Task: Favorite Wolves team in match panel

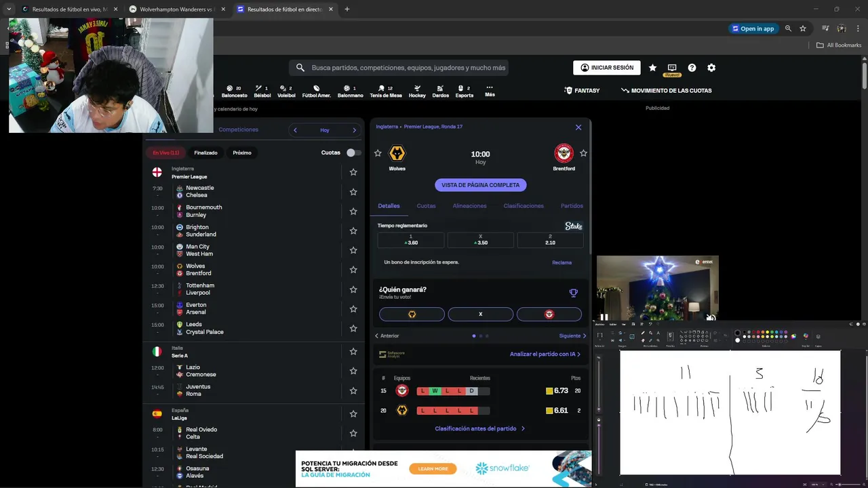Action: click(378, 153)
